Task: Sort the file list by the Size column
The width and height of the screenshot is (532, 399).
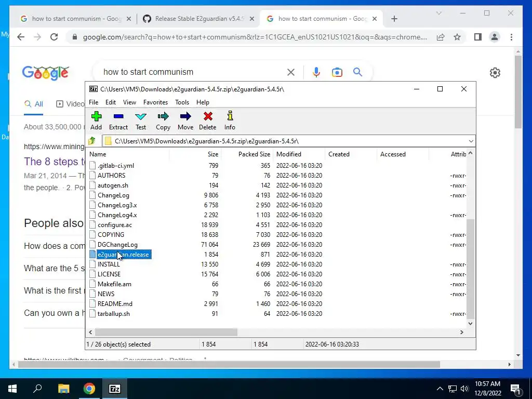Action: (212, 154)
